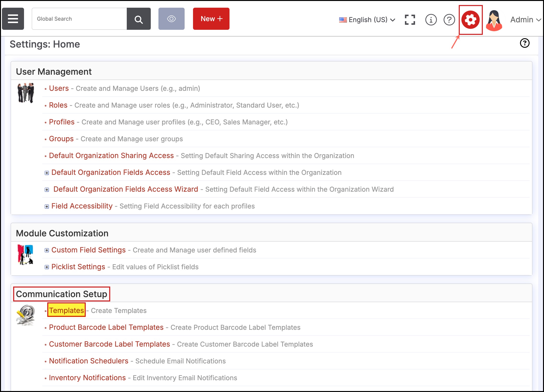
Task: Click the User Management section header
Action: tap(54, 72)
